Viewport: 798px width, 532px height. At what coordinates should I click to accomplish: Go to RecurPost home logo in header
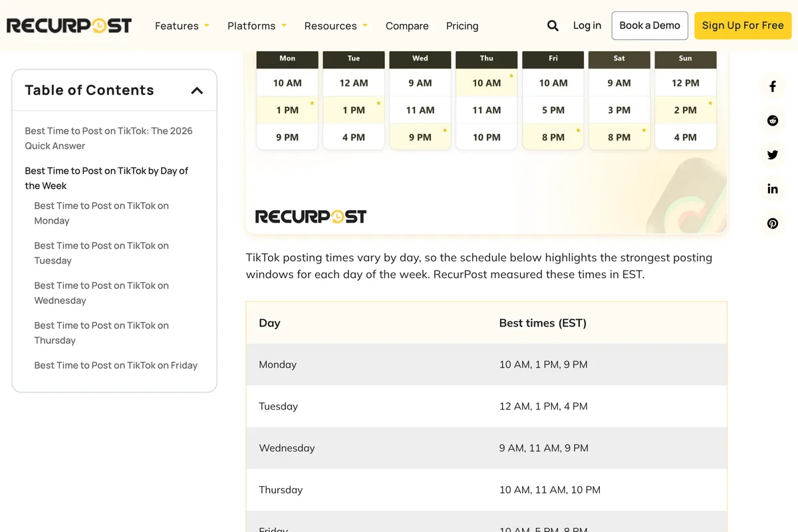tap(69, 26)
